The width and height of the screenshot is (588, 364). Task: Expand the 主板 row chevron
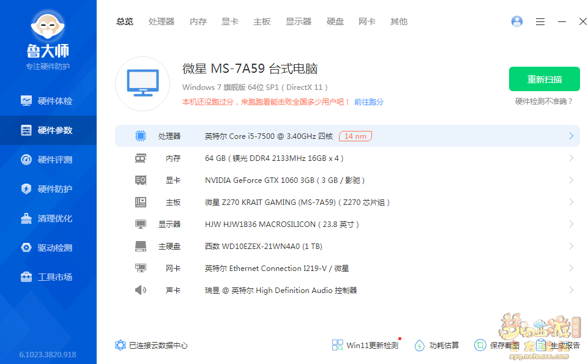coord(571,202)
